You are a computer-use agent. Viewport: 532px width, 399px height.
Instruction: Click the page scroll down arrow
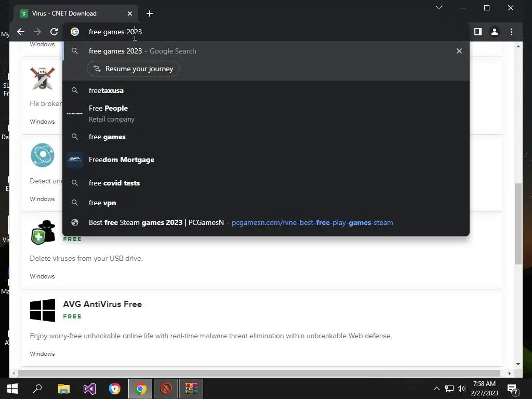pyautogui.click(x=518, y=364)
